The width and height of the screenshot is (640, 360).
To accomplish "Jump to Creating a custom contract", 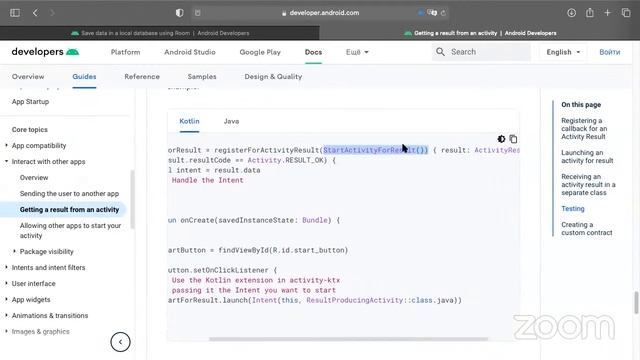I will 587,229.
